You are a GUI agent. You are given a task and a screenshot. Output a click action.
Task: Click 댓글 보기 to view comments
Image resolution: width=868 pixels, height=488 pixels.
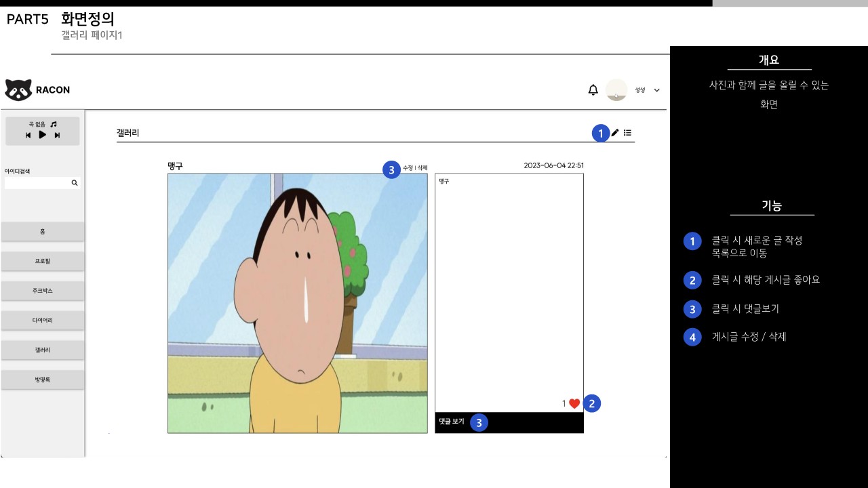[452, 422]
